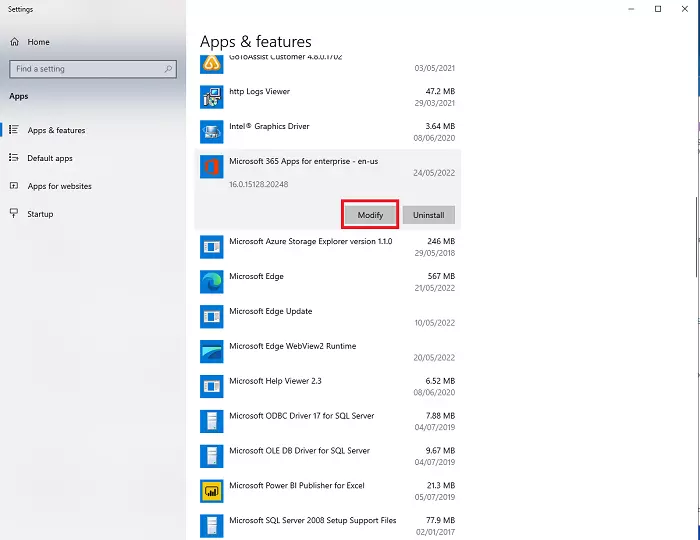Open Default apps section
Screen dimensions: 700x540
pos(50,158)
